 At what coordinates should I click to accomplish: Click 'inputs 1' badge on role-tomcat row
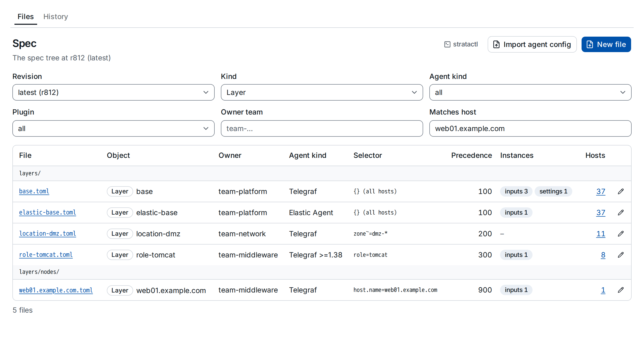click(x=516, y=255)
